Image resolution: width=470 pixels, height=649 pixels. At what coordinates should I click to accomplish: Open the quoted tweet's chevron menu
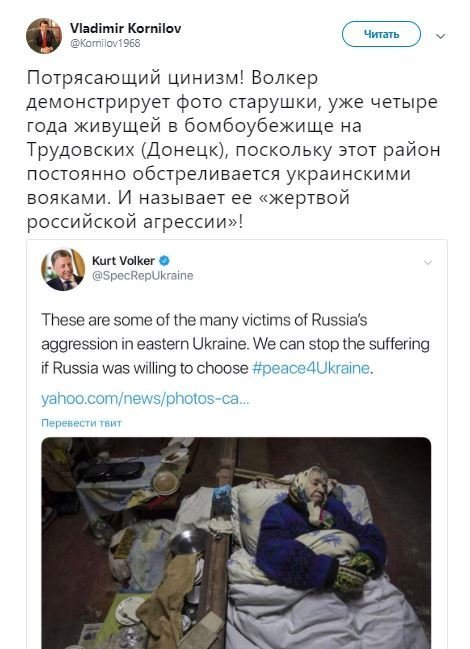pyautogui.click(x=428, y=262)
